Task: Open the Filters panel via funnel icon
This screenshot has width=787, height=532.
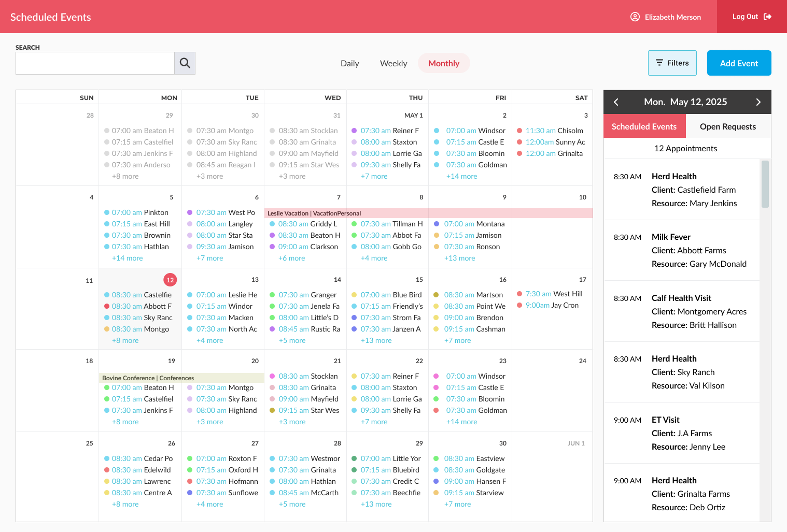Action: coord(658,63)
